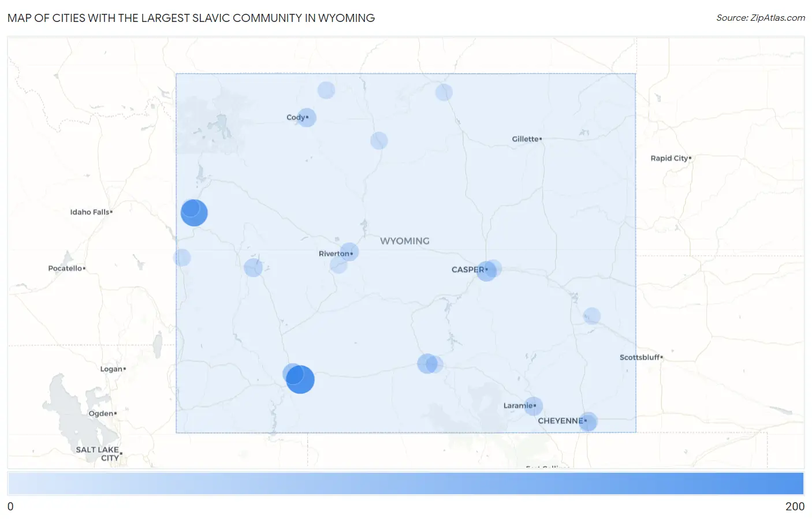Click the Idaho Falls label

tap(90, 212)
